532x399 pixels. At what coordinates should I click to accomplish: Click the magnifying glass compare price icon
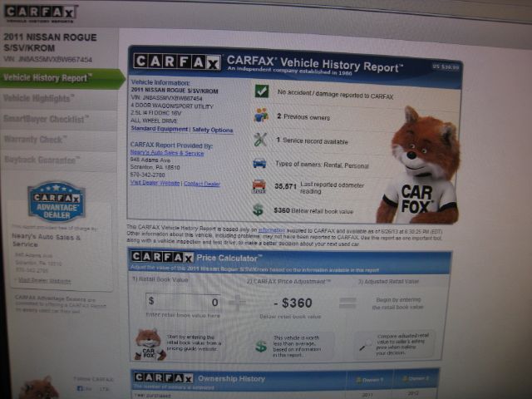pyautogui.click(x=362, y=345)
